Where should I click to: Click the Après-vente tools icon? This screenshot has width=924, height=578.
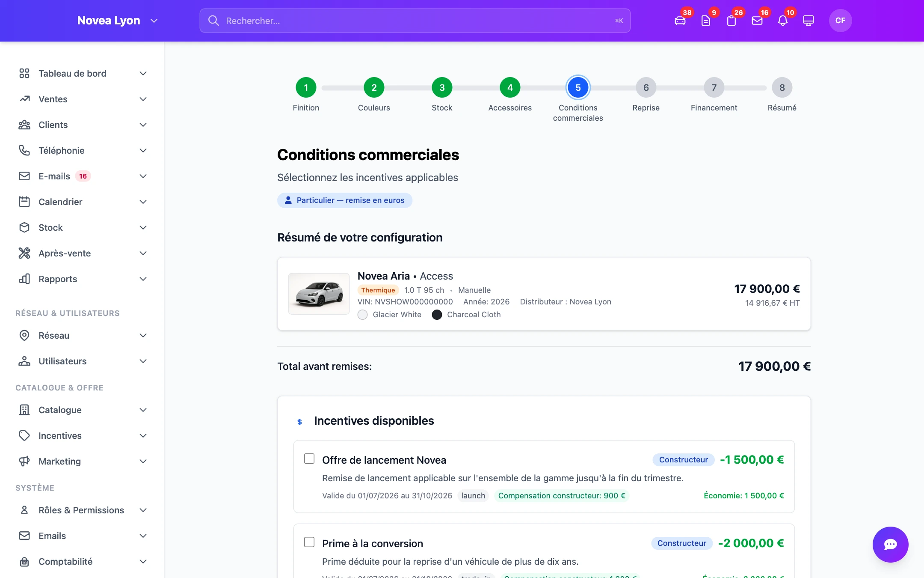click(24, 253)
